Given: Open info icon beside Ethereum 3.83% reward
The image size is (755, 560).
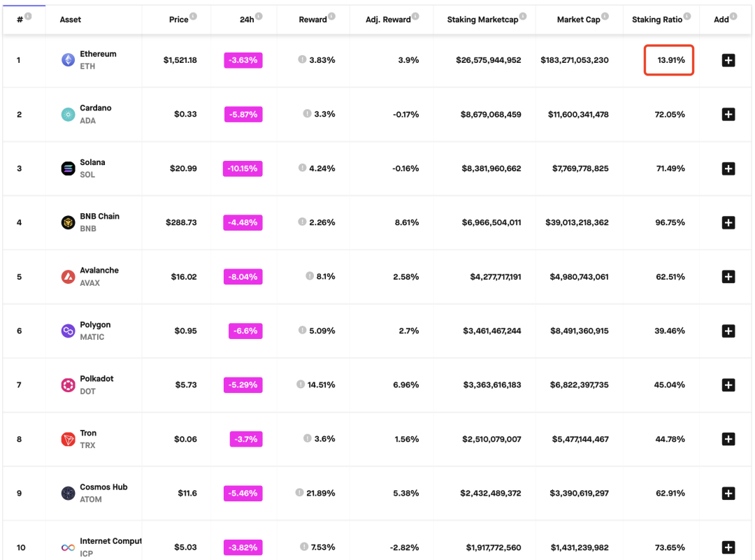Looking at the screenshot, I should (x=302, y=59).
